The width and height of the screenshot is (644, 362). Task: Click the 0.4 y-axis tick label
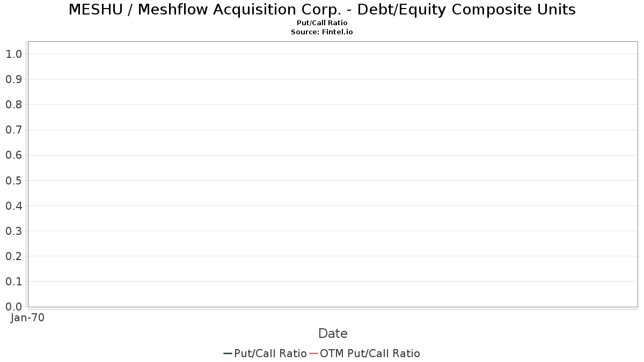pos(13,206)
